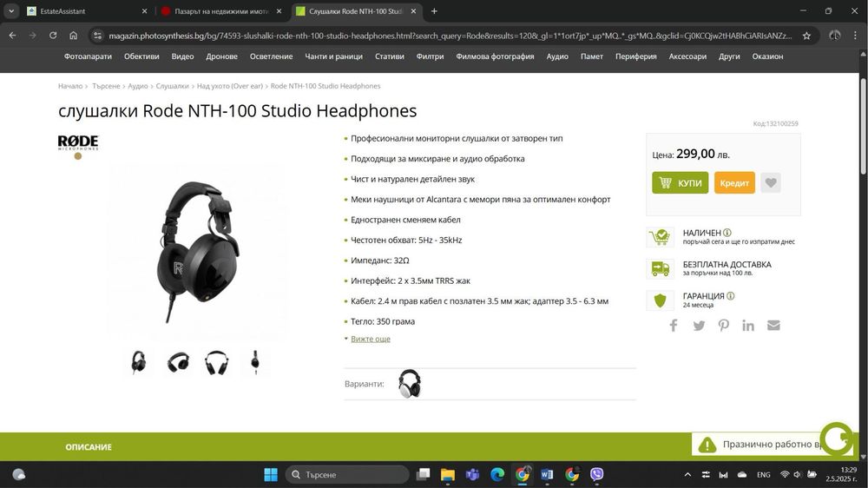Open Word from taskbar
This screenshot has width=868, height=488.
pos(547,474)
